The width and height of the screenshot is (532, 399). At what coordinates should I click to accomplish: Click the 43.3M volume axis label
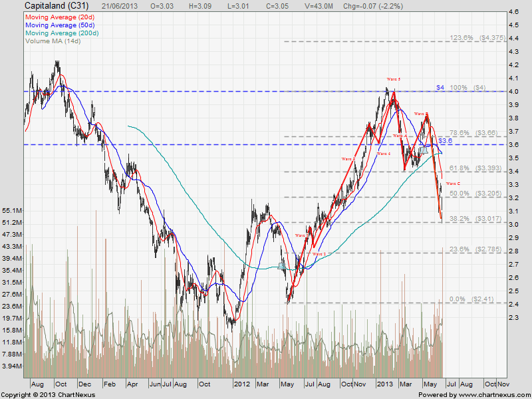[x=12, y=246]
